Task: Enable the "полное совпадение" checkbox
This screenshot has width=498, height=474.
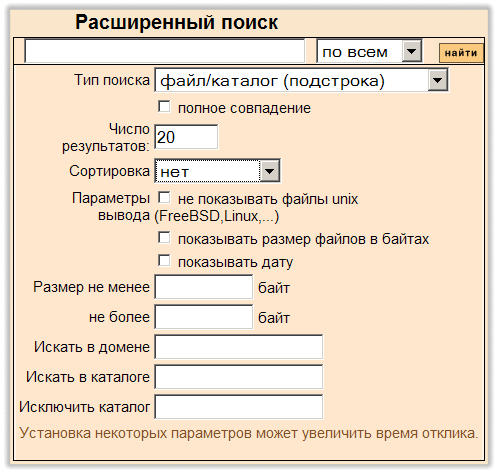Action: (x=164, y=107)
